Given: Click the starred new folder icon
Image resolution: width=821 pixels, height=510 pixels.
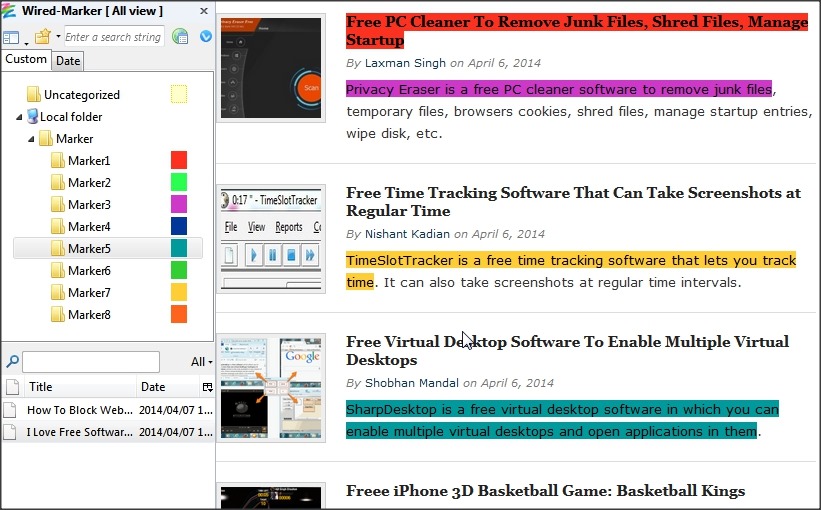Looking at the screenshot, I should point(42,37).
